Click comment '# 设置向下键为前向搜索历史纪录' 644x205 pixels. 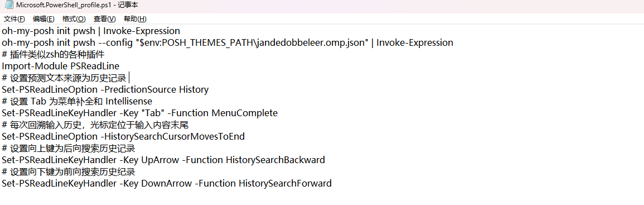pyautogui.click(x=68, y=171)
